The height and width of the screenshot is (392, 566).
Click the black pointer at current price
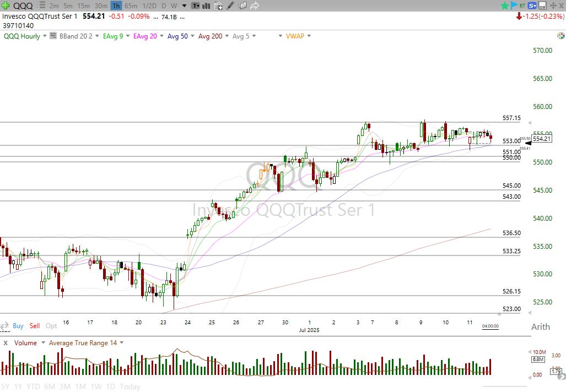[x=528, y=143]
